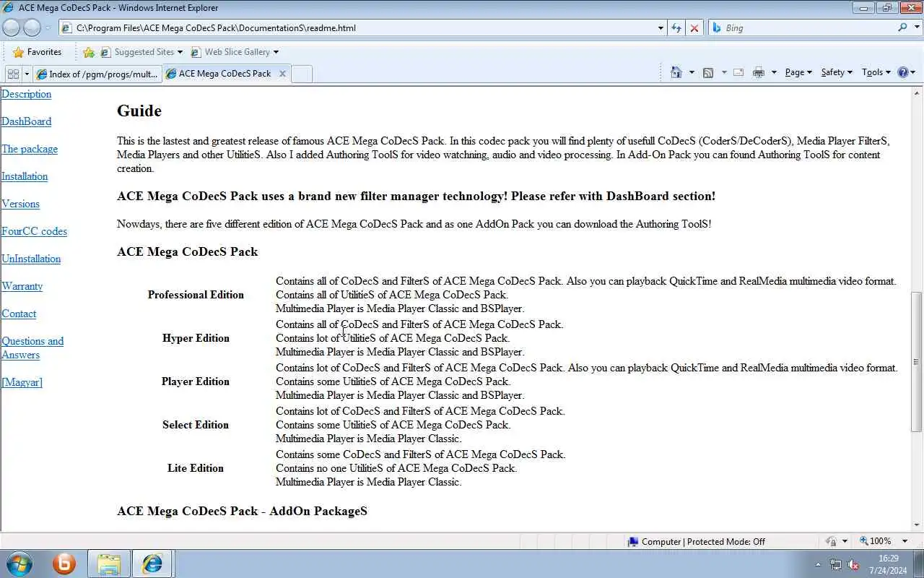Open the Safety menu
Screen dimensions: 924x578
(837, 72)
